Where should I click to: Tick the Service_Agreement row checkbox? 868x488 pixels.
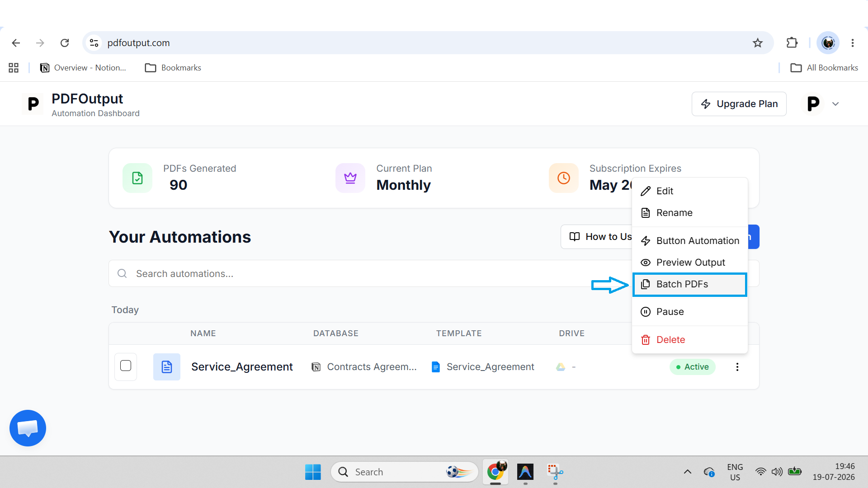click(x=126, y=366)
